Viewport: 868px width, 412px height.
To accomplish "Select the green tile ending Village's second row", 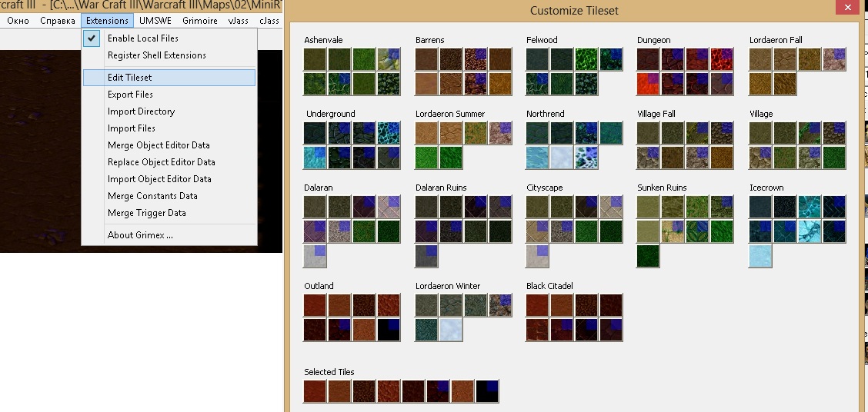I will pos(833,158).
